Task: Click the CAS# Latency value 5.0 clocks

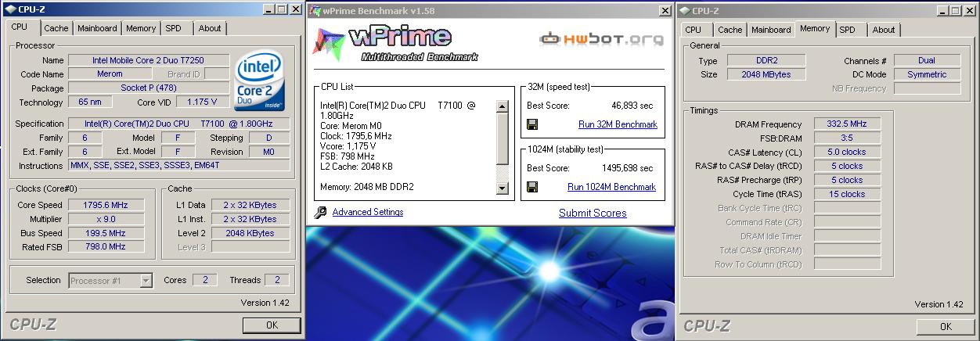Action: point(848,152)
